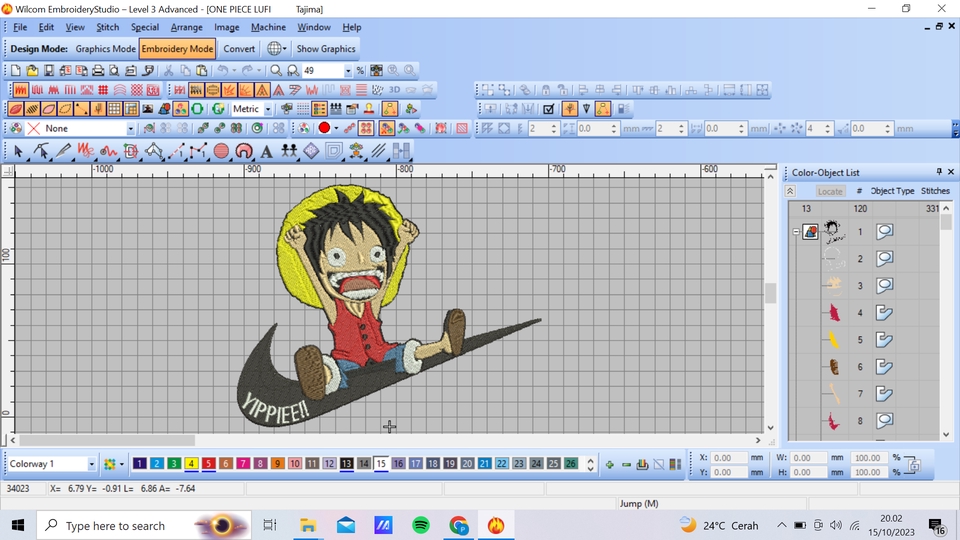The image size is (960, 540).
Task: Click the Undo arrow icon
Action: click(x=223, y=70)
